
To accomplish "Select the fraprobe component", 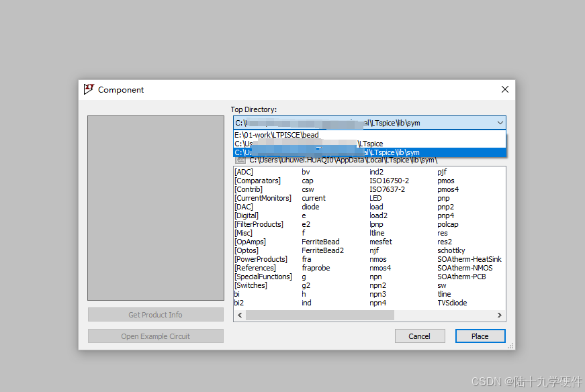I will tap(316, 268).
